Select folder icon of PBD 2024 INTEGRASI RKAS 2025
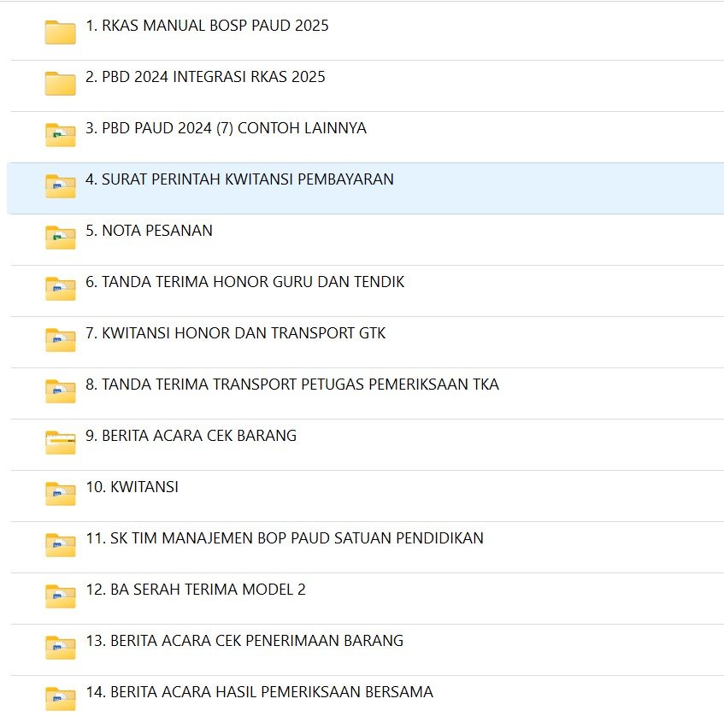724x728 pixels. pos(61,84)
